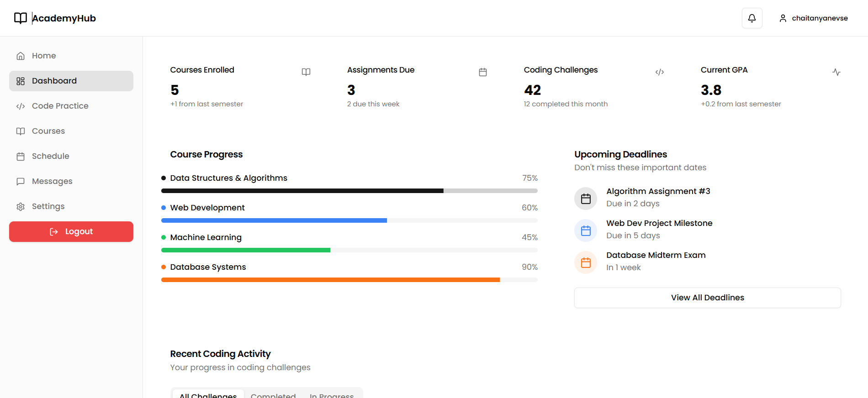Click the calendar icon for Algorithm Assignment #3
The height and width of the screenshot is (398, 868).
(586, 199)
